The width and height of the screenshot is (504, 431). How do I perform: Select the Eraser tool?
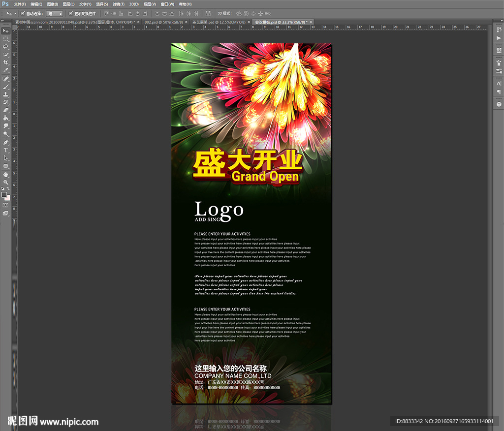6,110
